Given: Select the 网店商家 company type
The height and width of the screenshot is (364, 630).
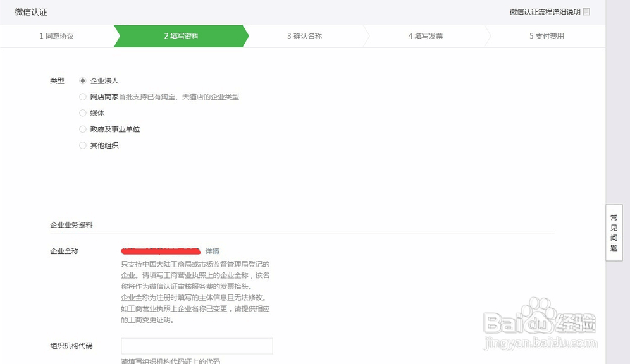Looking at the screenshot, I should (x=82, y=97).
